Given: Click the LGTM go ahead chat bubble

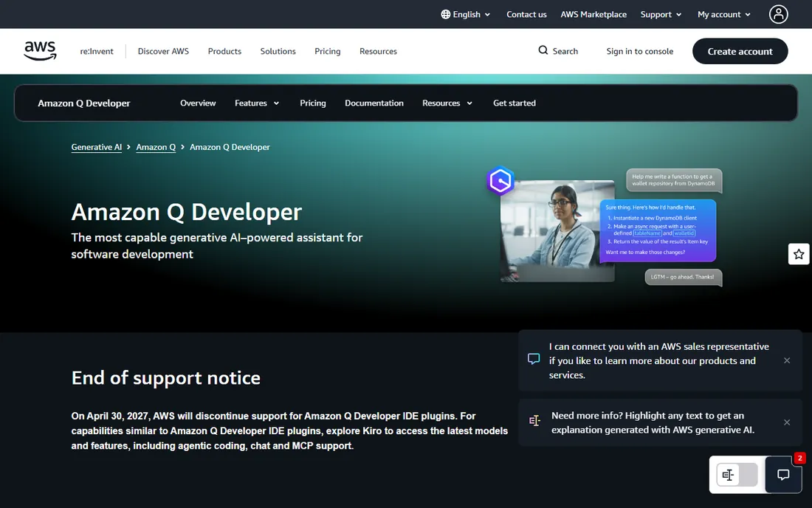Looking at the screenshot, I should (683, 277).
